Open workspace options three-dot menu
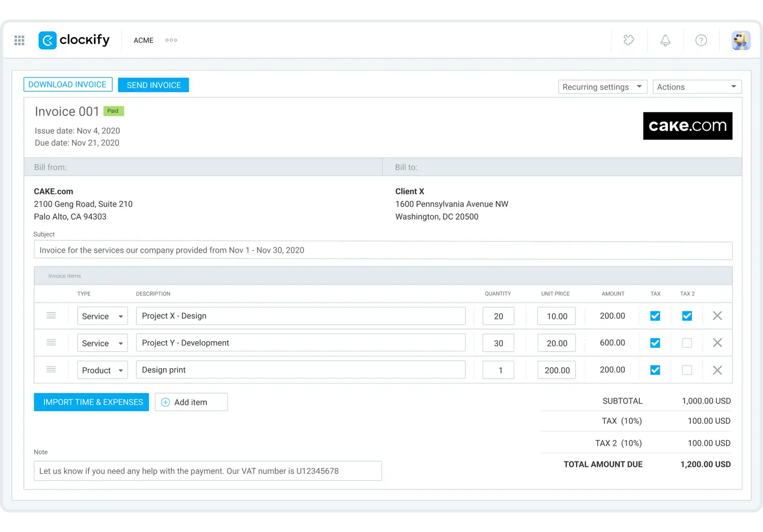Screen dimensions: 763x532 pyautogui.click(x=171, y=40)
